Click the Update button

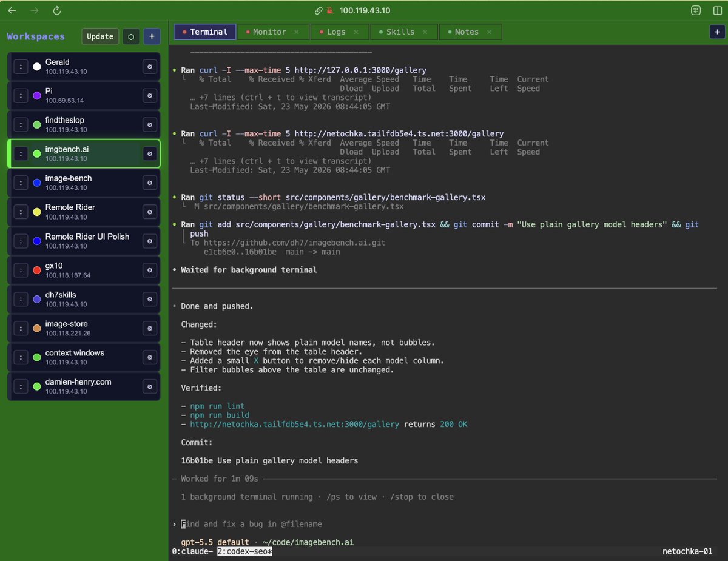[100, 36]
